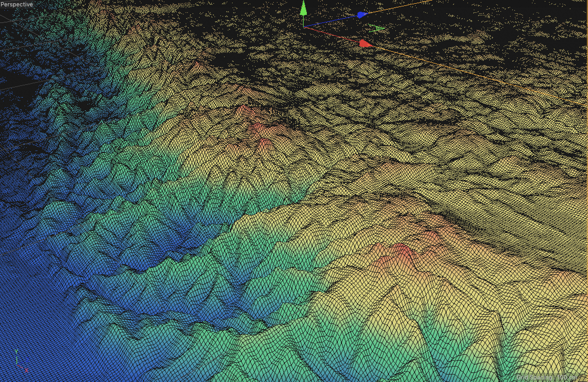Screen dimensions: 588x382
Task: Click the axis gizmo origin point
Action: click(x=304, y=27)
